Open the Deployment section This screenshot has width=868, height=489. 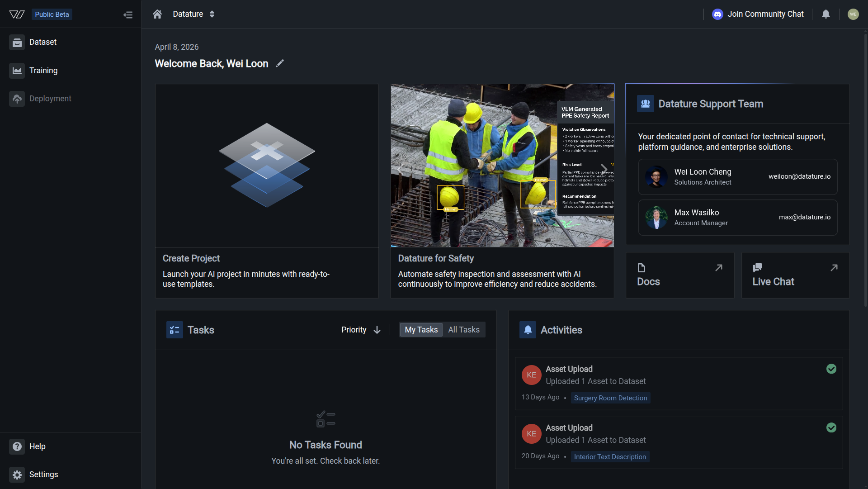(51, 98)
